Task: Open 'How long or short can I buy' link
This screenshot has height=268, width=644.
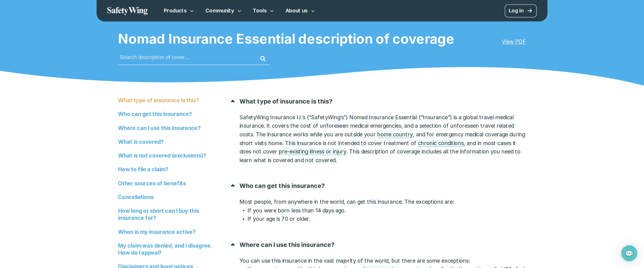Action: point(158,214)
